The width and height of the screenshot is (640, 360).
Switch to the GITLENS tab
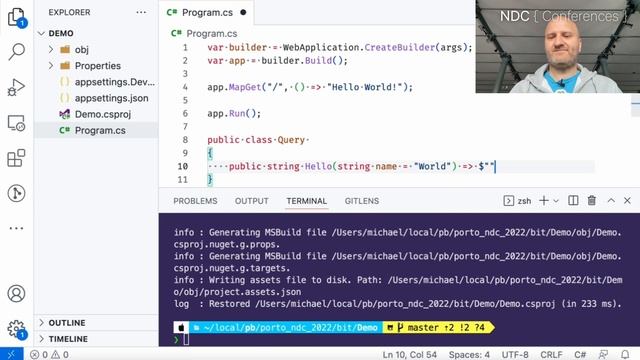click(362, 201)
